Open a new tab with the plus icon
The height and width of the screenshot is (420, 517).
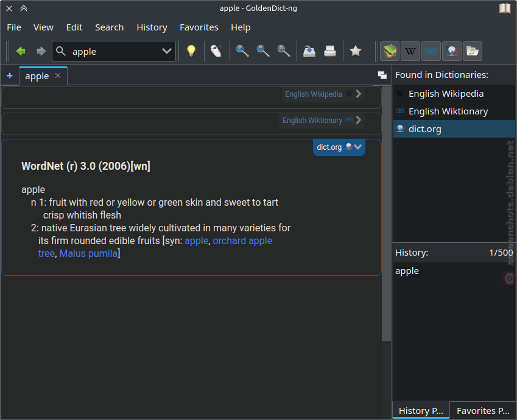[10, 76]
